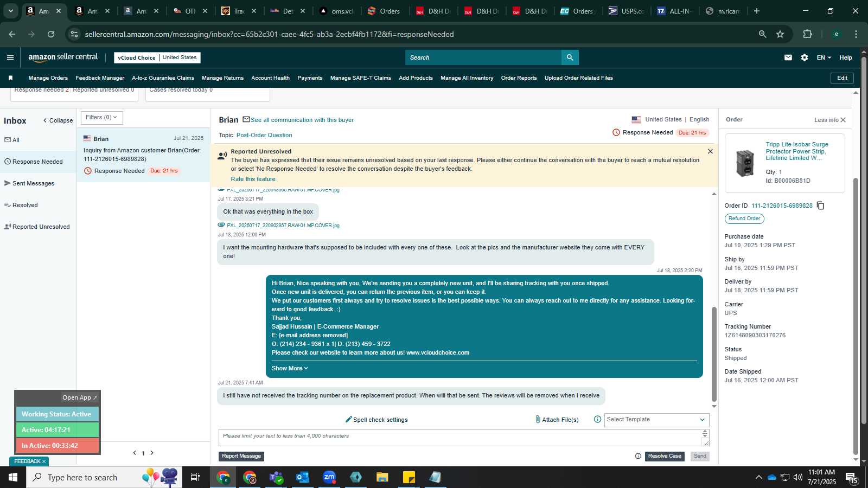Select Response Needed folder
Viewport: 868px width, 488px height.
(38, 162)
